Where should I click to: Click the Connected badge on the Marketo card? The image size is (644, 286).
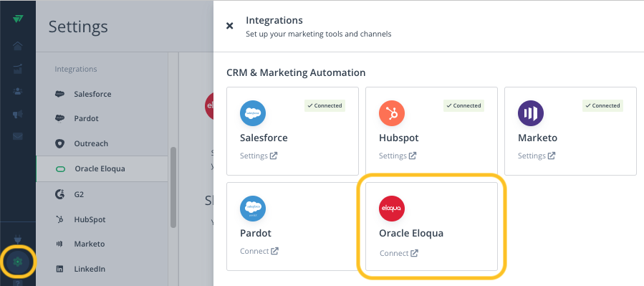click(602, 105)
